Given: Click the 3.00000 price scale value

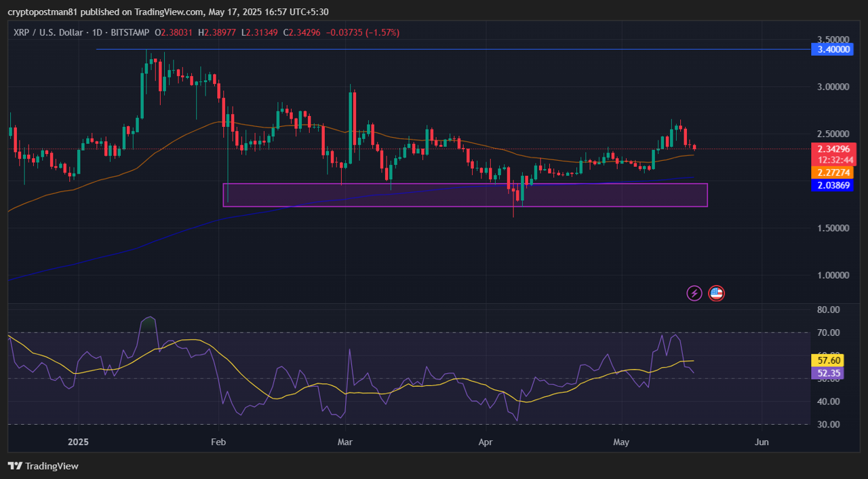Looking at the screenshot, I should (x=833, y=87).
